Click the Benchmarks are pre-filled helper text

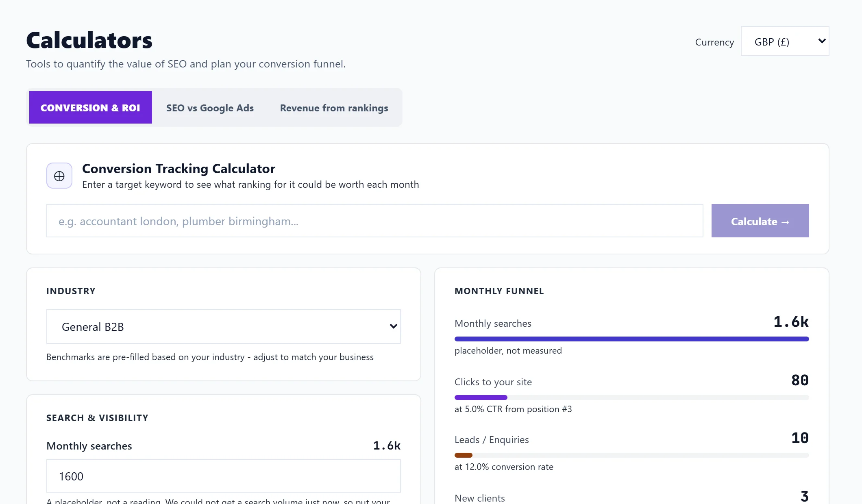(x=210, y=357)
